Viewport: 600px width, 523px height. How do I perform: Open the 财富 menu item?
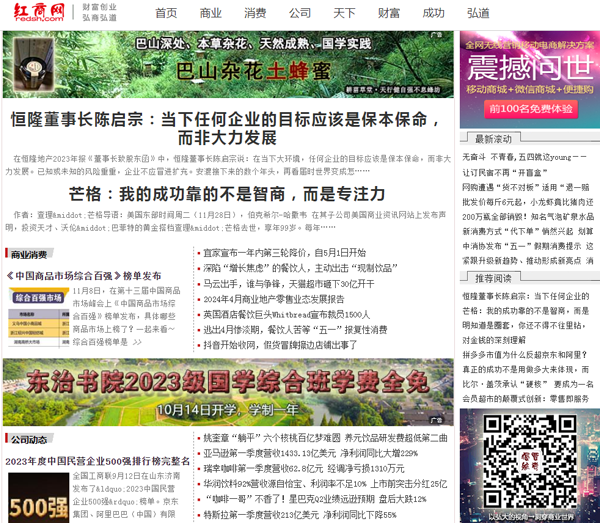point(389,13)
